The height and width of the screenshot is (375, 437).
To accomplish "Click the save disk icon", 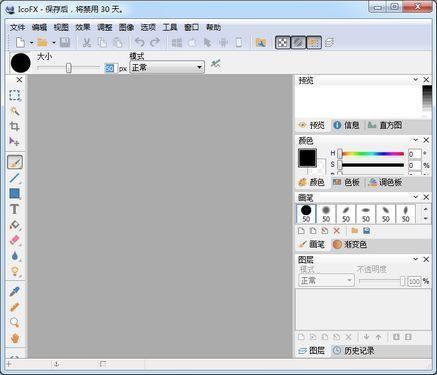I will point(65,42).
